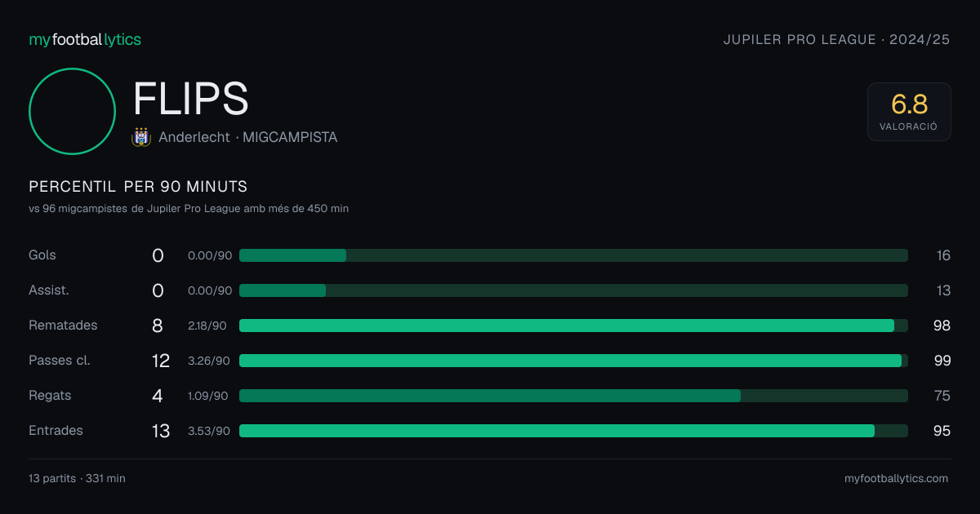
Task: Click the Regats percentile bar
Action: pyautogui.click(x=573, y=396)
